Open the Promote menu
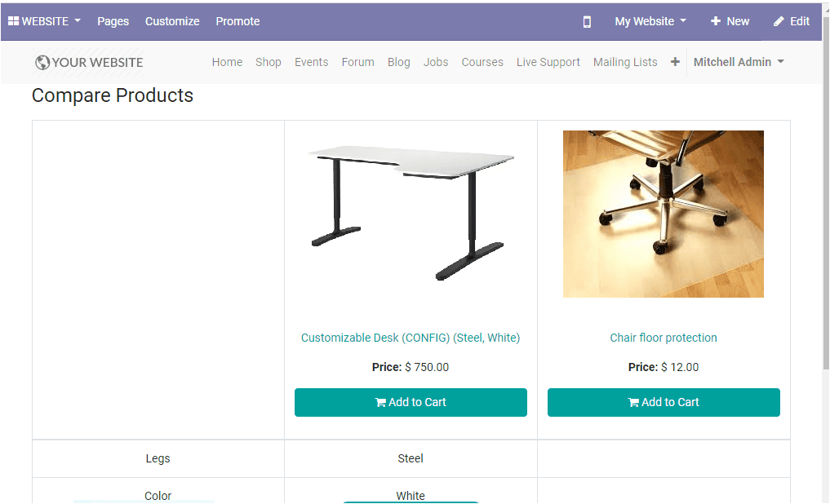The height and width of the screenshot is (504, 830). [x=237, y=21]
